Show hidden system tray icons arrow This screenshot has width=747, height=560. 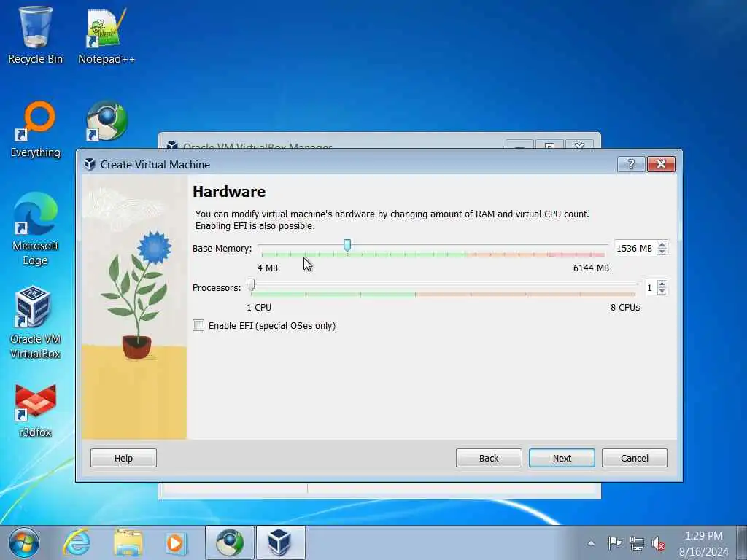(591, 543)
